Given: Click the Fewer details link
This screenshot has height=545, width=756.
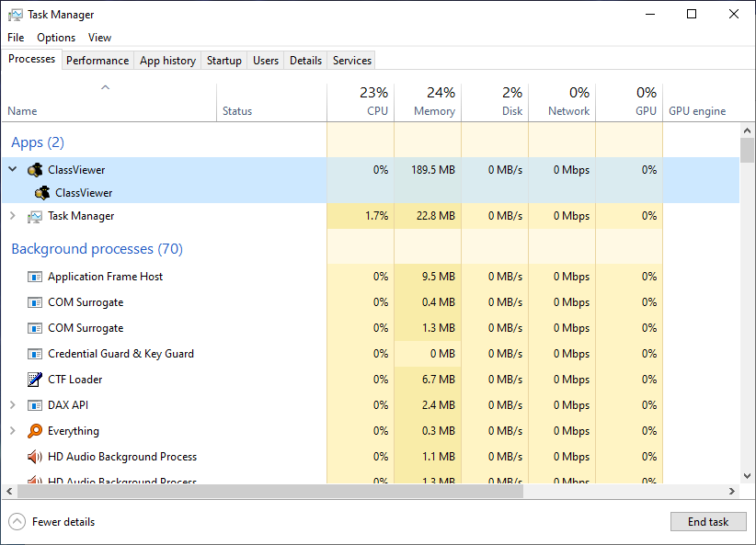Looking at the screenshot, I should pyautogui.click(x=63, y=522).
